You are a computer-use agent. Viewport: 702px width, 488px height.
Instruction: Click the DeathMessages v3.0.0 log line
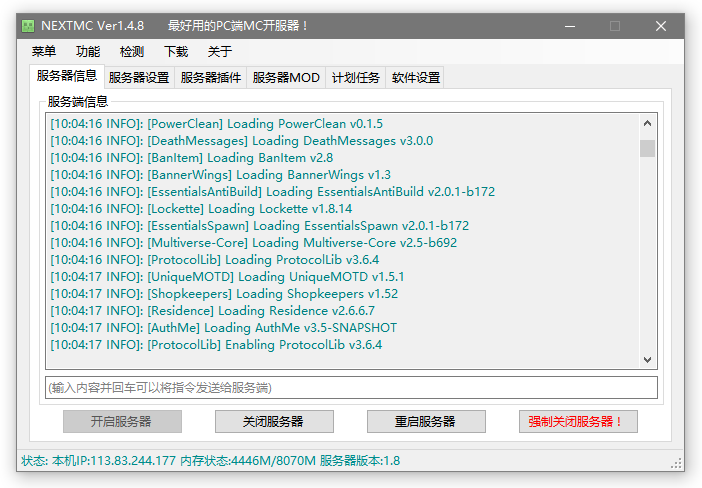[242, 141]
